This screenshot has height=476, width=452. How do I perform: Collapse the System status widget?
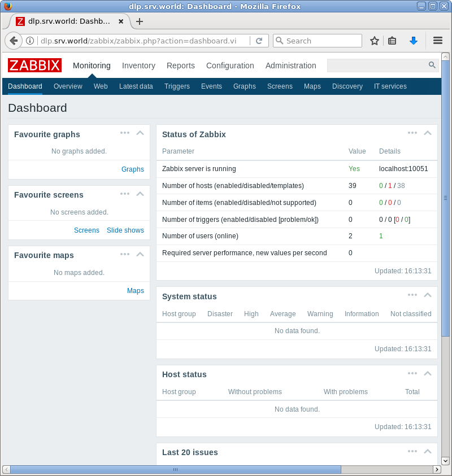428,295
